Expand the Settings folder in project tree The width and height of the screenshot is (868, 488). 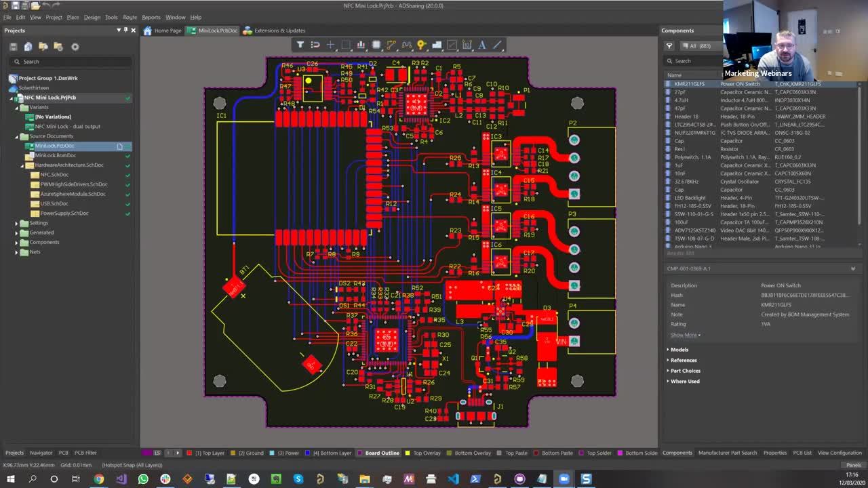pos(16,223)
